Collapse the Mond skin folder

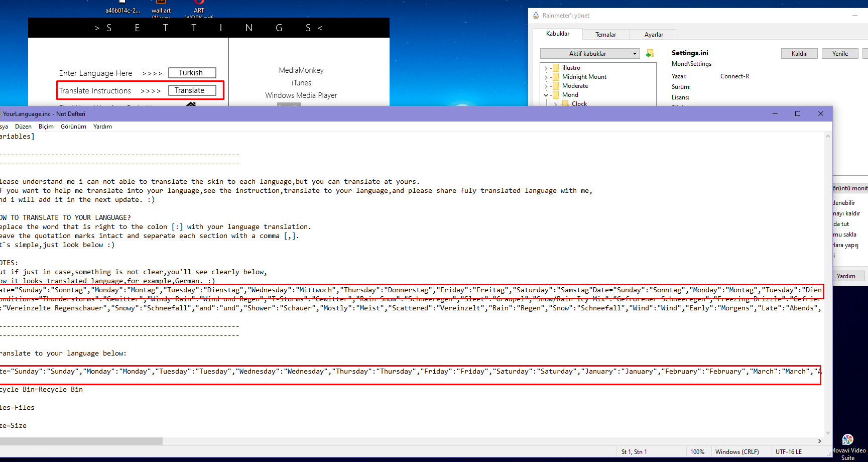(546, 95)
